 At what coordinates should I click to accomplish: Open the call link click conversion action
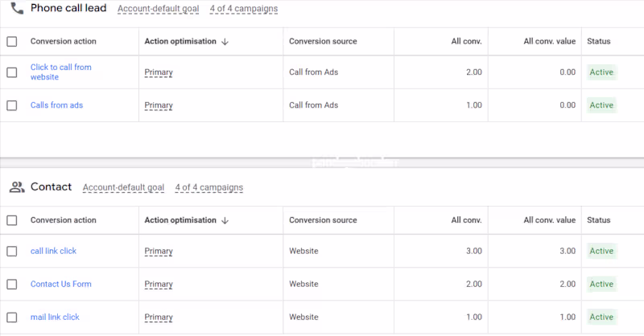pyautogui.click(x=53, y=251)
